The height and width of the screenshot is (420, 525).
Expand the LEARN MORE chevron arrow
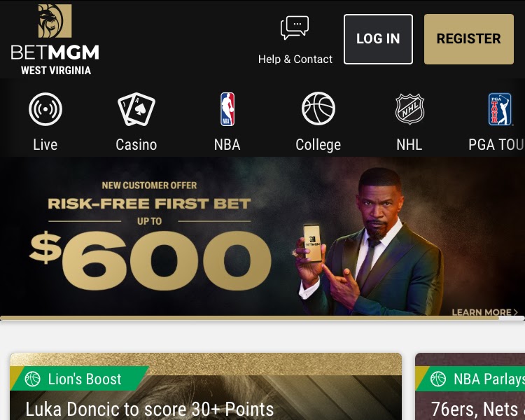(516, 312)
